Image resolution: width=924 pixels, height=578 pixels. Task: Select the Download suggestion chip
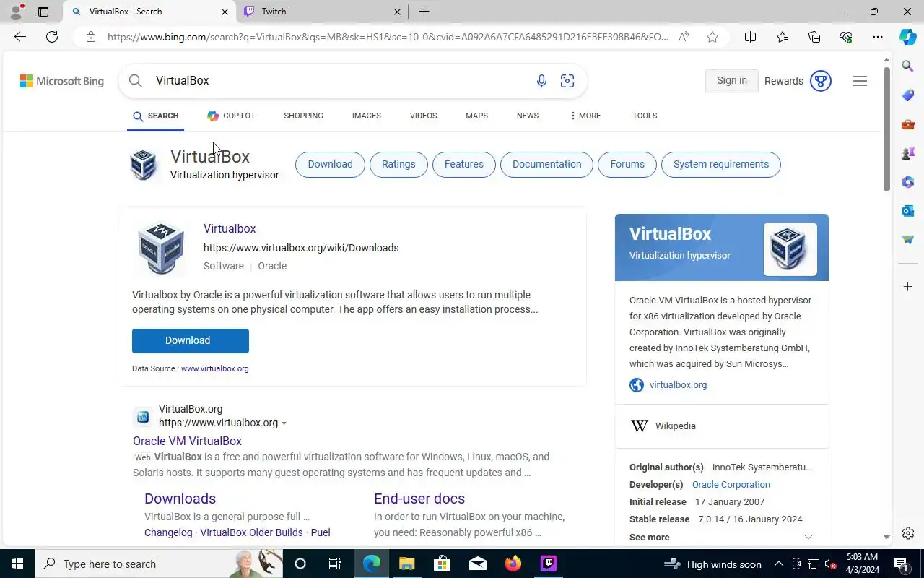click(x=330, y=164)
